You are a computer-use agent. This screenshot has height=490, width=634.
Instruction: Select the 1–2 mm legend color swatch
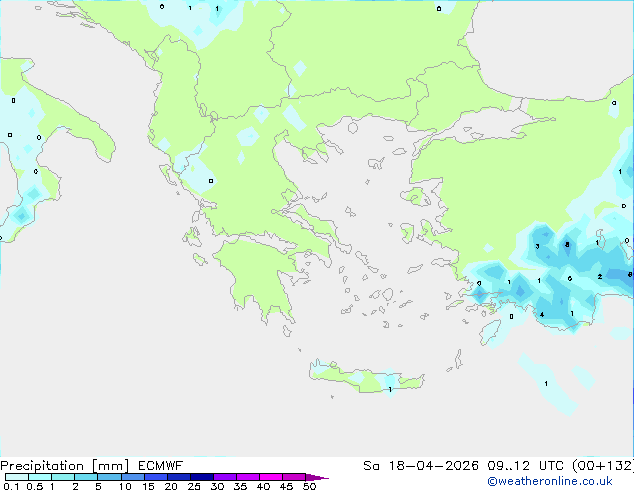click(x=63, y=477)
